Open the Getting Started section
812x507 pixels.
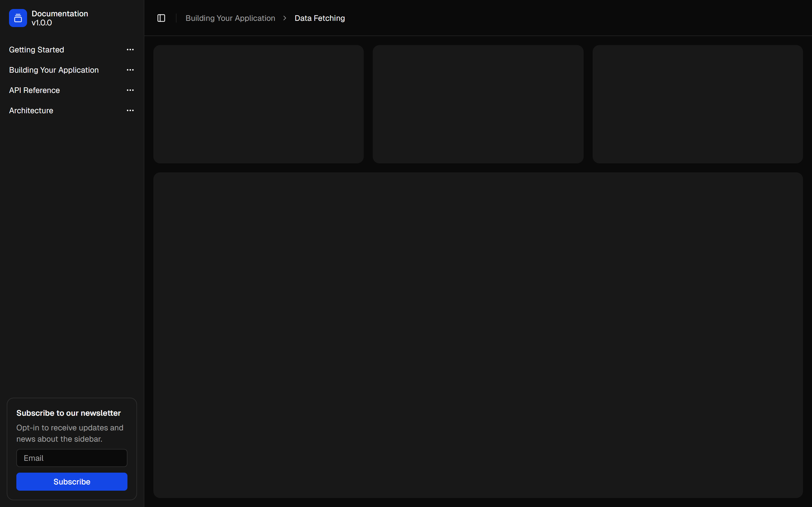tap(37, 50)
